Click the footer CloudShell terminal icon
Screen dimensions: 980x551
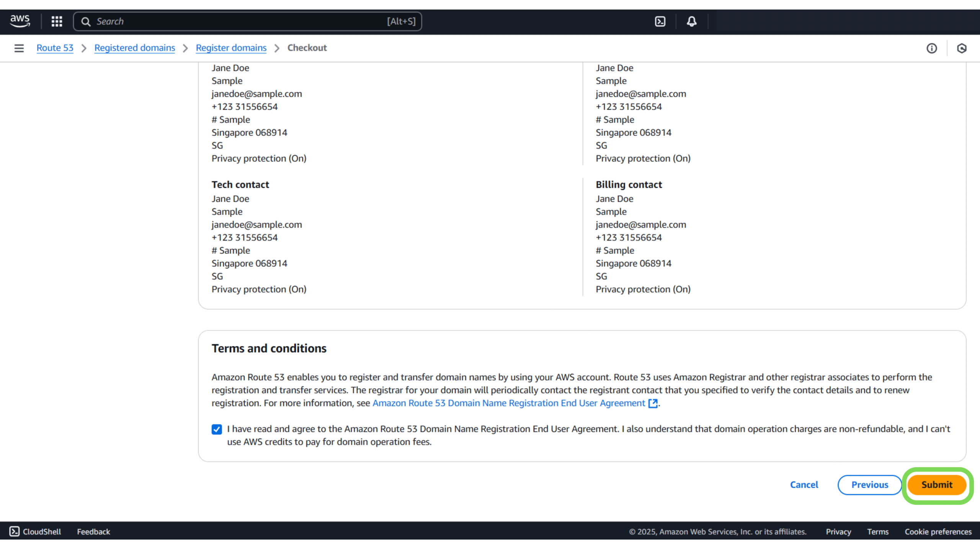pos(15,531)
